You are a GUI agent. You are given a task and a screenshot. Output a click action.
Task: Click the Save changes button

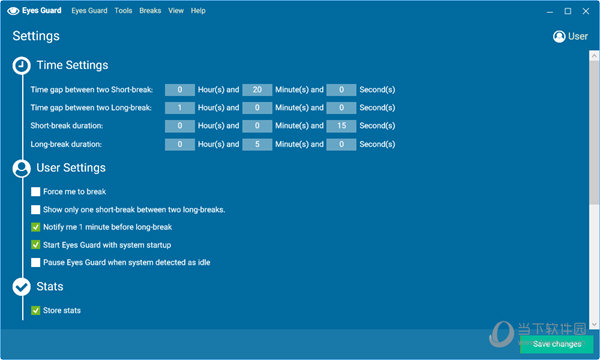point(557,344)
